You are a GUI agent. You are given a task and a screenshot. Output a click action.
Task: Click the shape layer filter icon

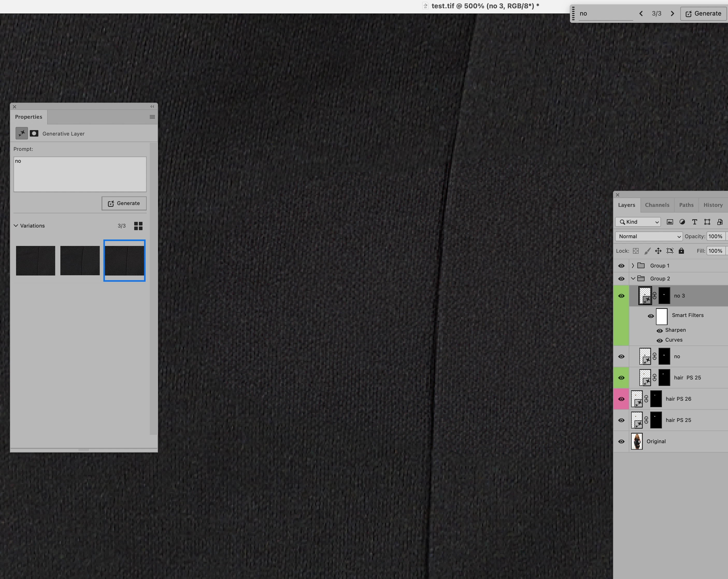tap(707, 222)
